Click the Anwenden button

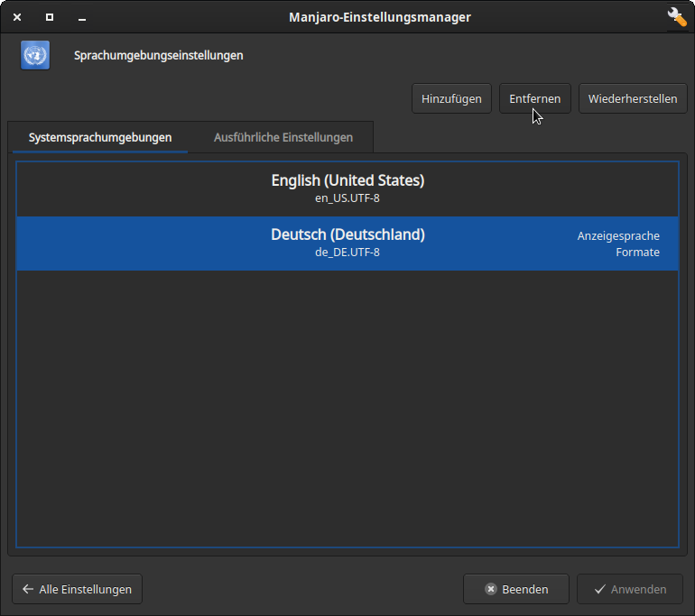click(630, 590)
